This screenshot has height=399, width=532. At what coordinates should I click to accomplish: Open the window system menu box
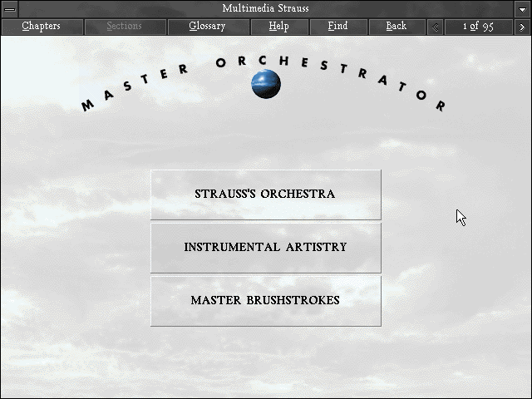(x=9, y=9)
